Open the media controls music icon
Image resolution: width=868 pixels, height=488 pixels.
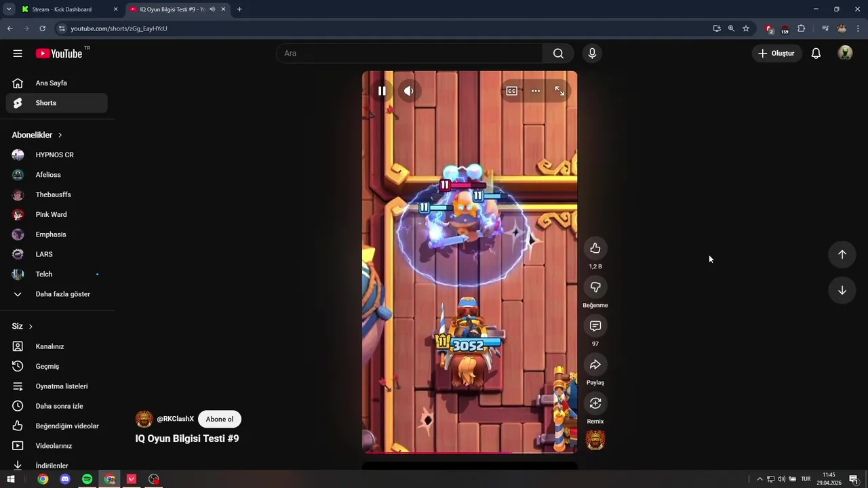click(825, 28)
